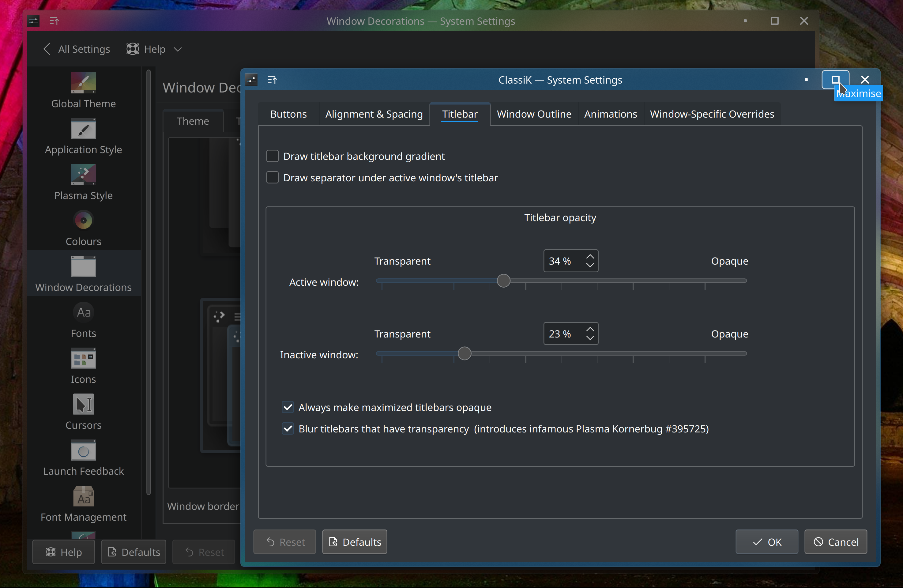Go back to All Settings

click(76, 49)
